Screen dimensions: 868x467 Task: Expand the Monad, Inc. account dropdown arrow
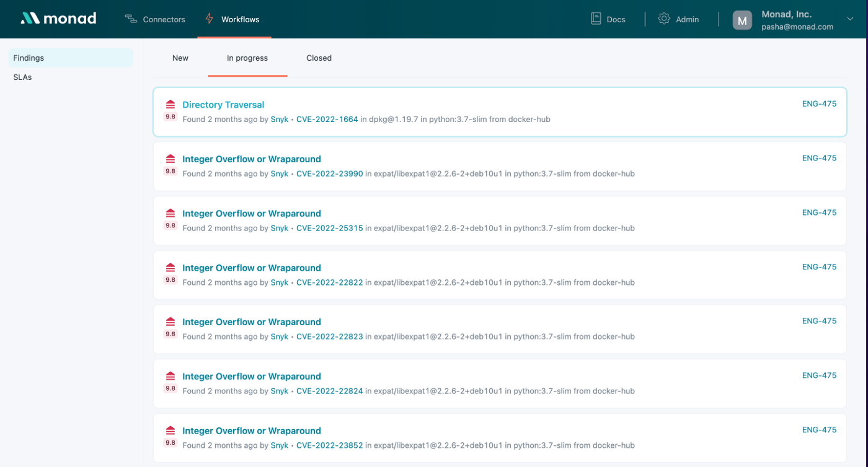click(849, 19)
